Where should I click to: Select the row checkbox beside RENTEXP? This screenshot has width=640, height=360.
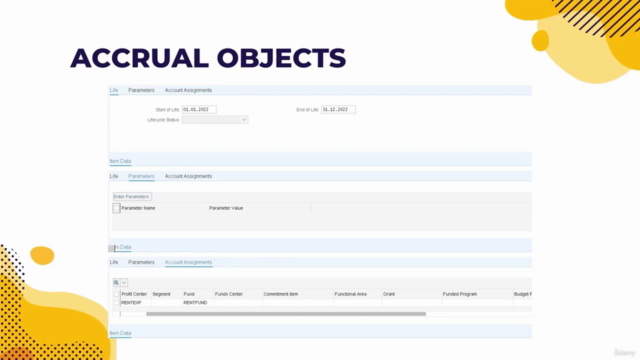116,303
